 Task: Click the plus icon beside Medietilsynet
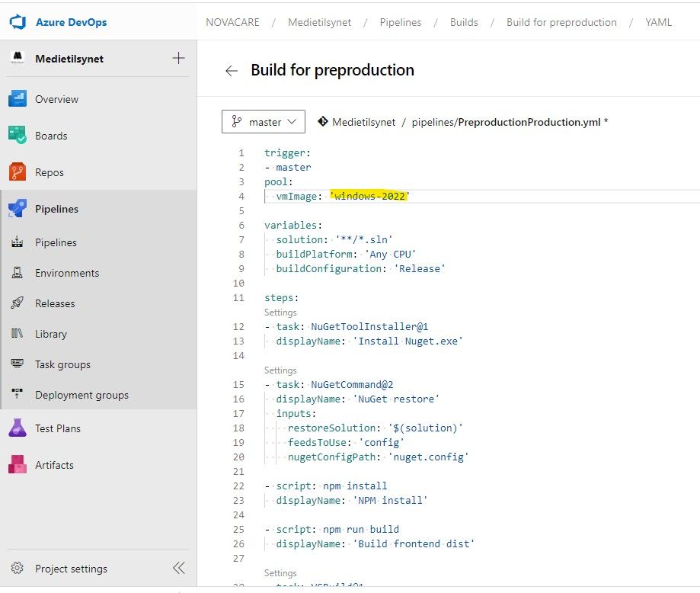pos(178,58)
